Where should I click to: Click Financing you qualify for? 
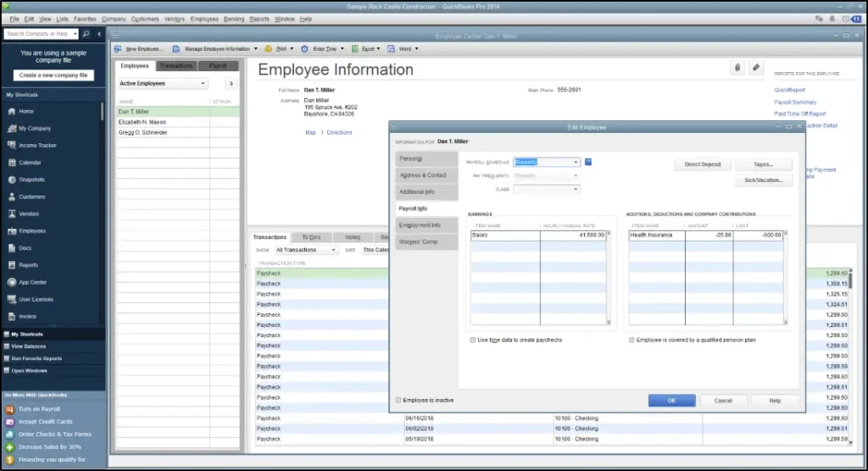(x=52, y=460)
